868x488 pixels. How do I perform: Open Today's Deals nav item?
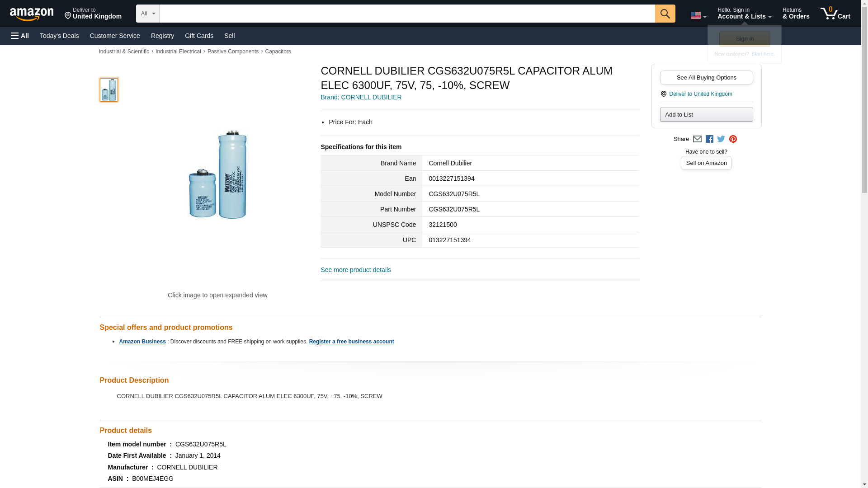click(x=59, y=36)
